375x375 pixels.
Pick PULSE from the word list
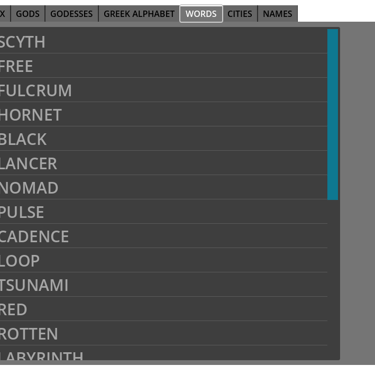coord(163,212)
